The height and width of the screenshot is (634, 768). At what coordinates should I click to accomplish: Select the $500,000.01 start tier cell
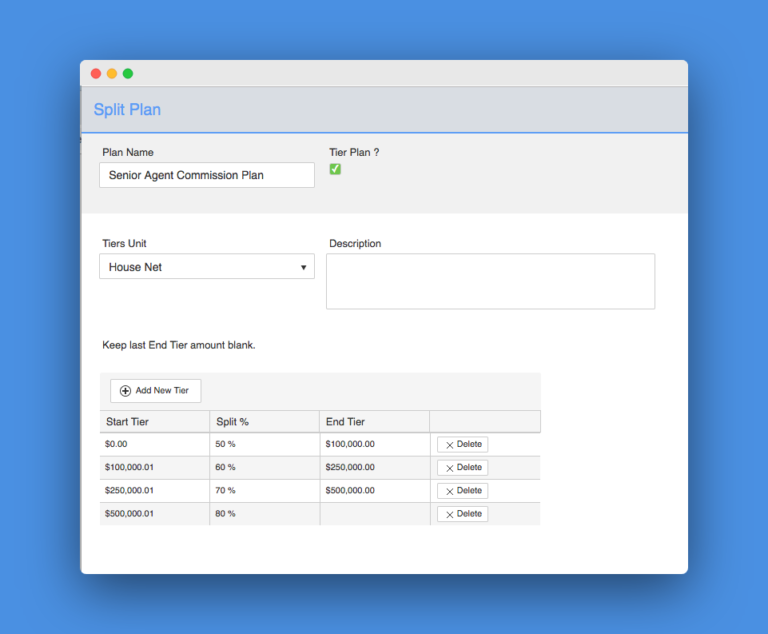coord(155,513)
